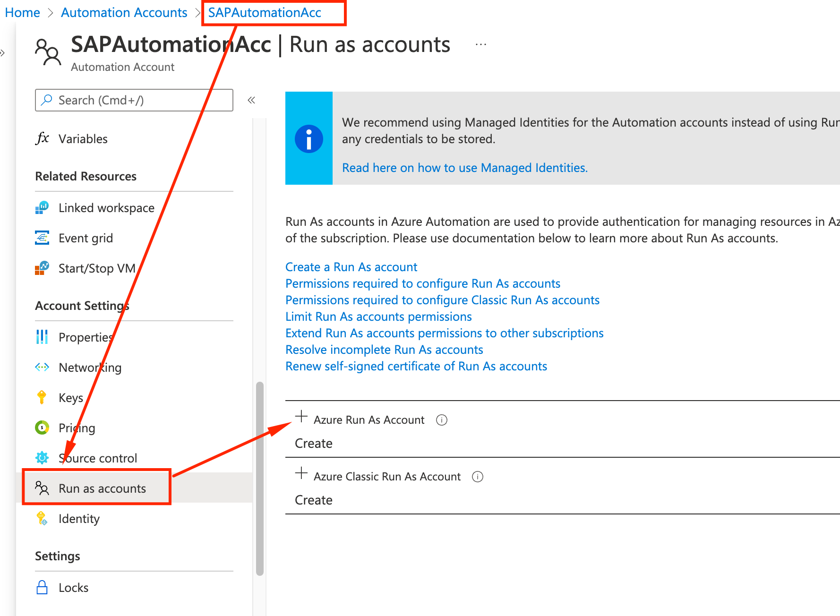Click the Start/Stop VM icon

tap(42, 268)
